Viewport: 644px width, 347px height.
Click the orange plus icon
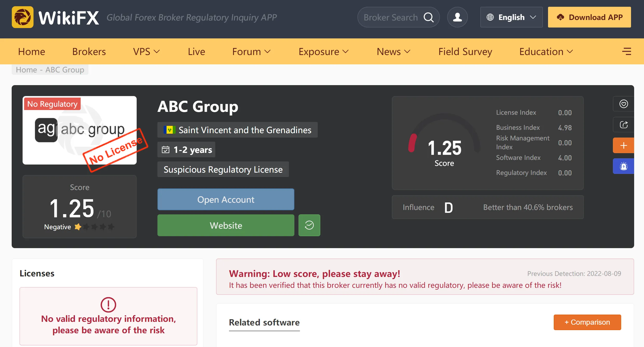point(624,145)
